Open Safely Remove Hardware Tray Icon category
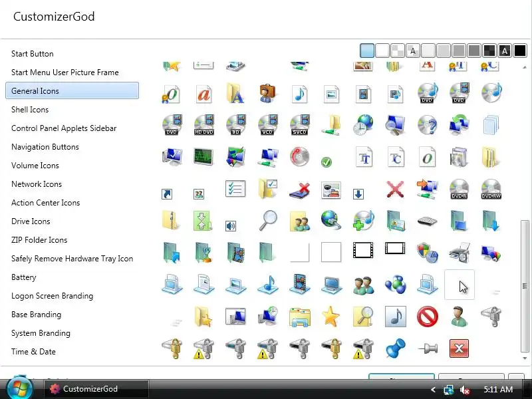532x399 pixels. click(72, 259)
